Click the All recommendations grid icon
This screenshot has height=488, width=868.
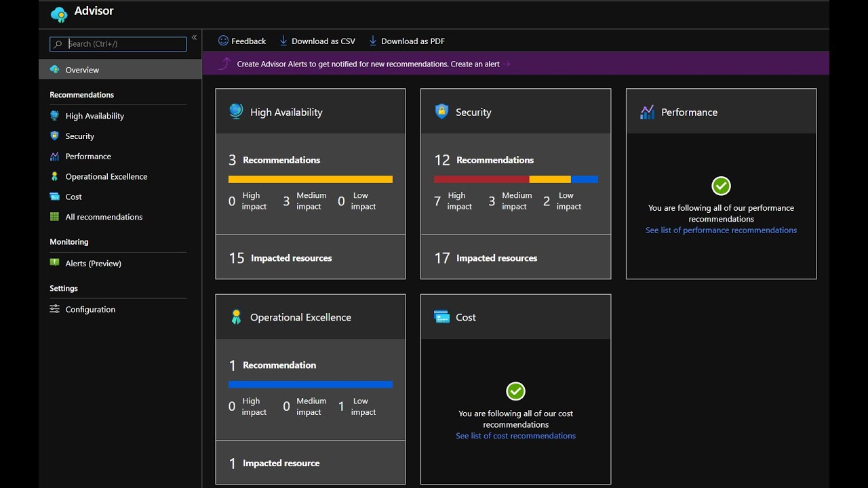tap(54, 217)
